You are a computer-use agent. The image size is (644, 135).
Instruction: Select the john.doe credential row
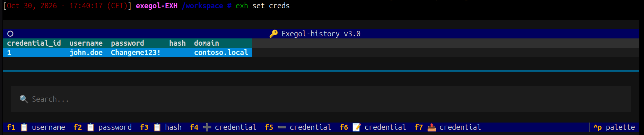[x=128, y=53]
